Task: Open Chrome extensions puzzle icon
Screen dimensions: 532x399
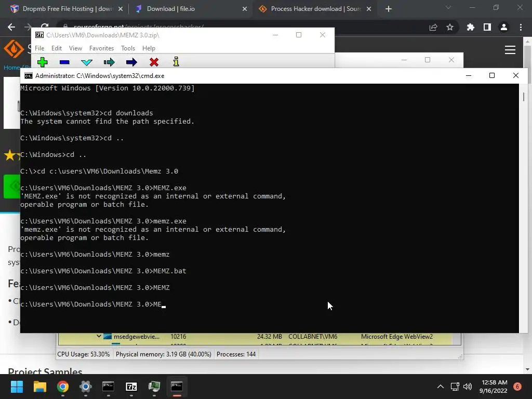Action: [x=470, y=27]
